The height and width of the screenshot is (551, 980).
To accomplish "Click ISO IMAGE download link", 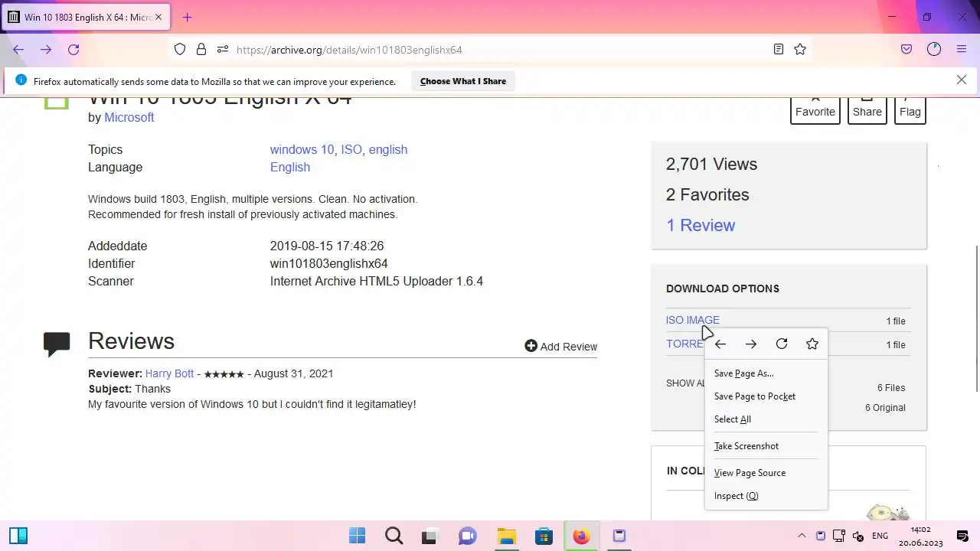I will coord(692,320).
